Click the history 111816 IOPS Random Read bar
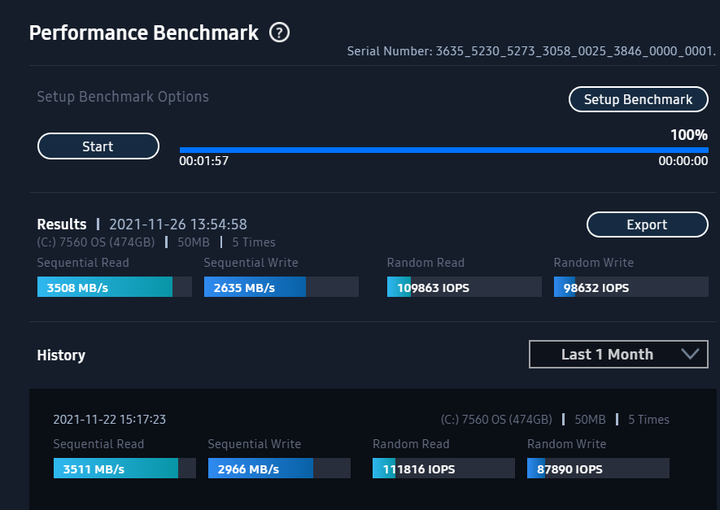The width and height of the screenshot is (720, 510). click(x=444, y=468)
